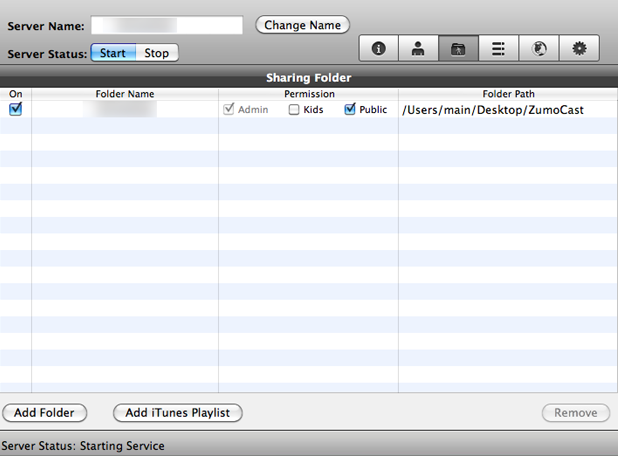This screenshot has height=456, width=618.
Task: Open the user accounts tab icon
Action: click(x=418, y=48)
